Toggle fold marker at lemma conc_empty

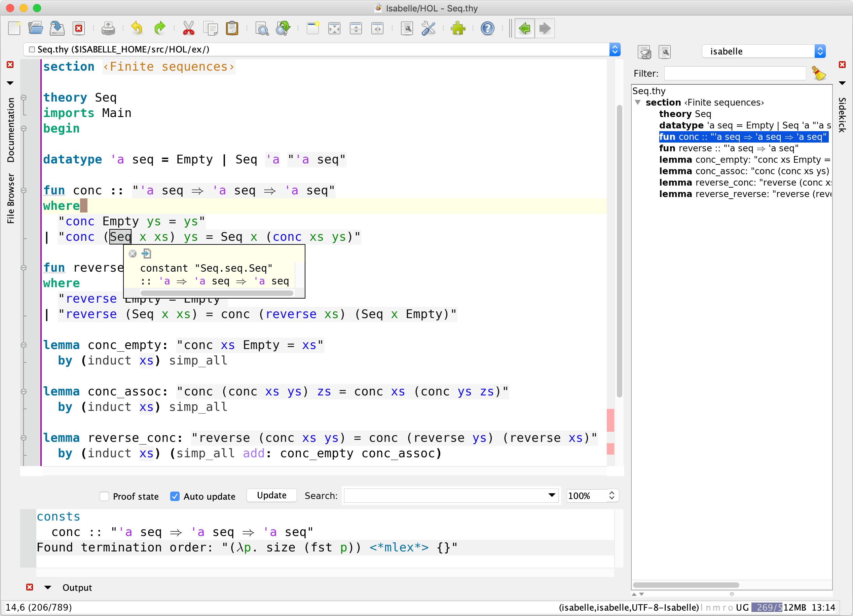coord(24,345)
